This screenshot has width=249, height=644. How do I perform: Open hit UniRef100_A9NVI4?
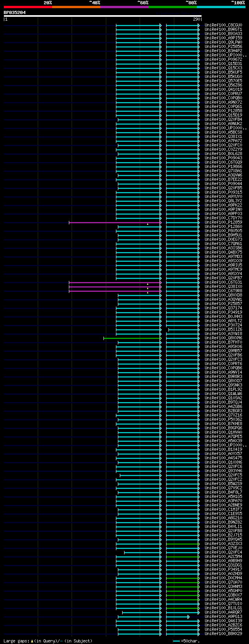(x=223, y=372)
